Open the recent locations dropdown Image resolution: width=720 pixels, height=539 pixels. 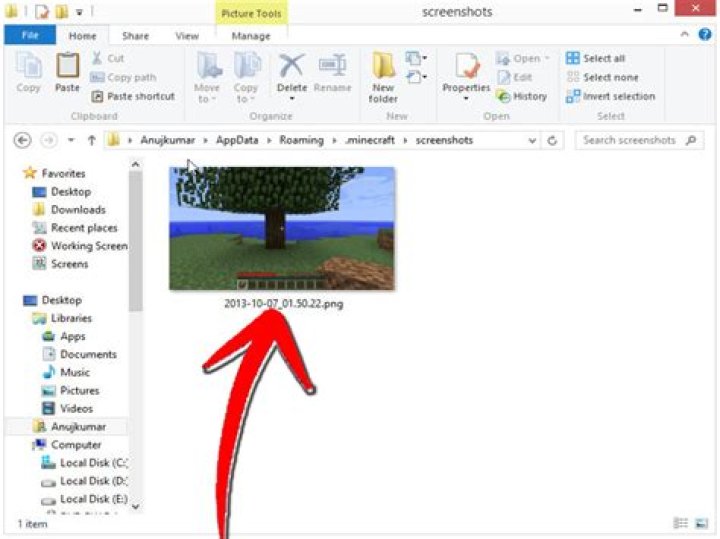tap(71, 140)
